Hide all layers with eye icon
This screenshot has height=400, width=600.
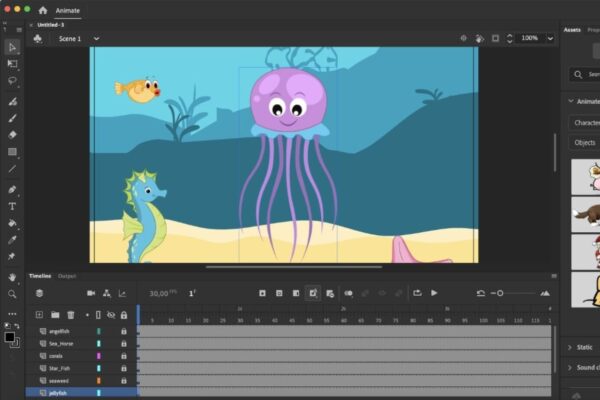[x=111, y=315]
